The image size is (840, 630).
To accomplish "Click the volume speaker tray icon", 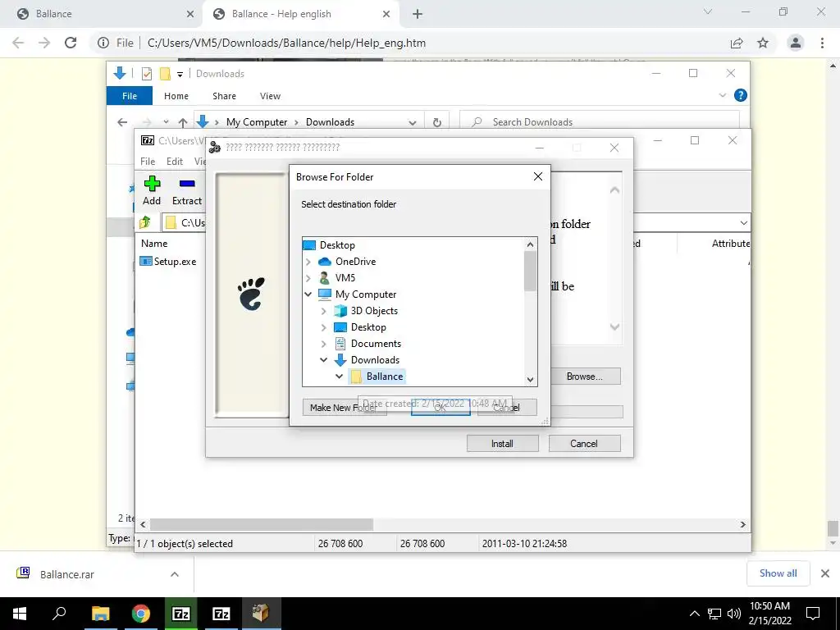I will [x=734, y=614].
